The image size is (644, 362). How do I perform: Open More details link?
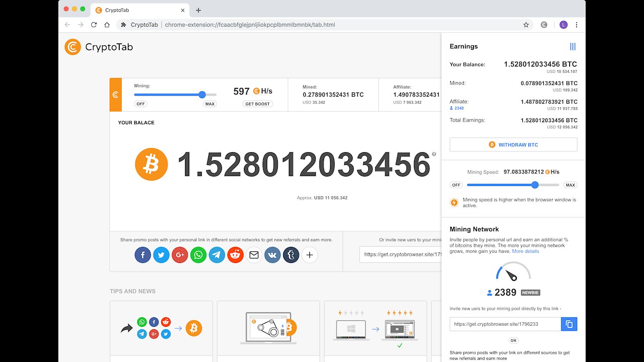click(525, 251)
